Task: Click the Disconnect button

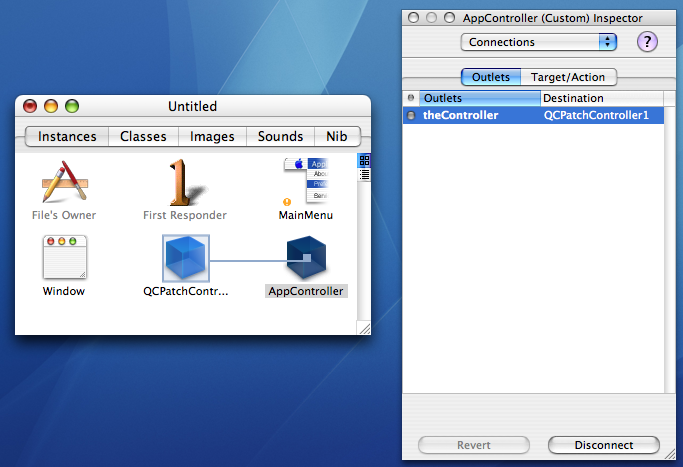Action: click(604, 445)
